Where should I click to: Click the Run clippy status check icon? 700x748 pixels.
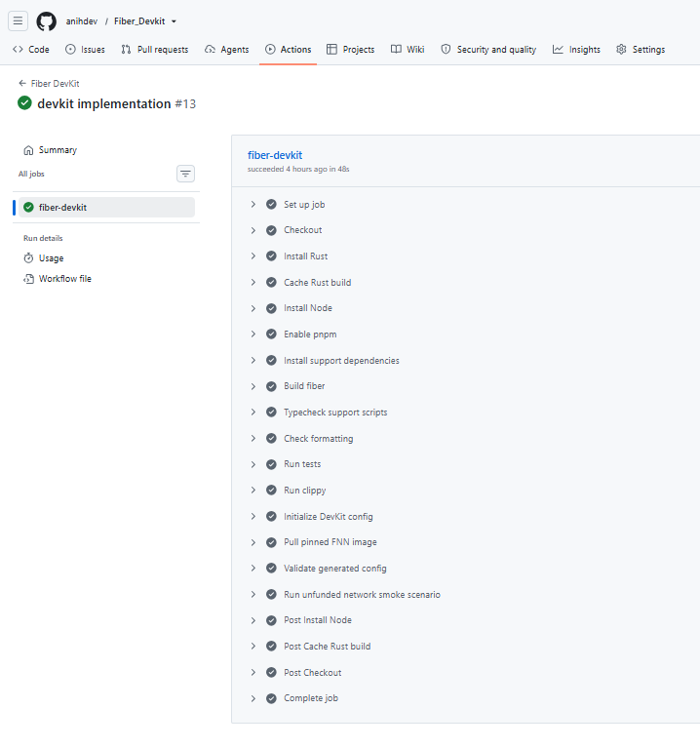tap(271, 490)
